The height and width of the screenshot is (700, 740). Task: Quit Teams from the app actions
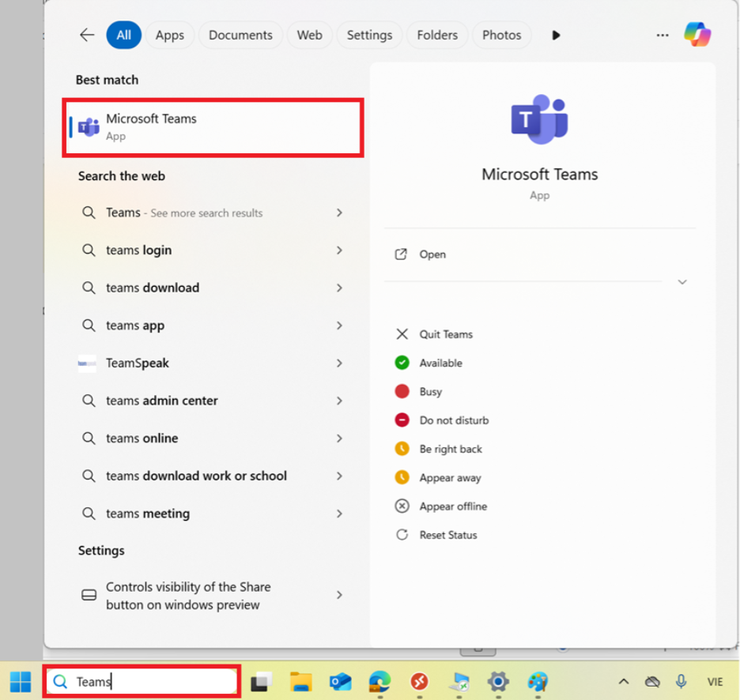click(x=434, y=334)
